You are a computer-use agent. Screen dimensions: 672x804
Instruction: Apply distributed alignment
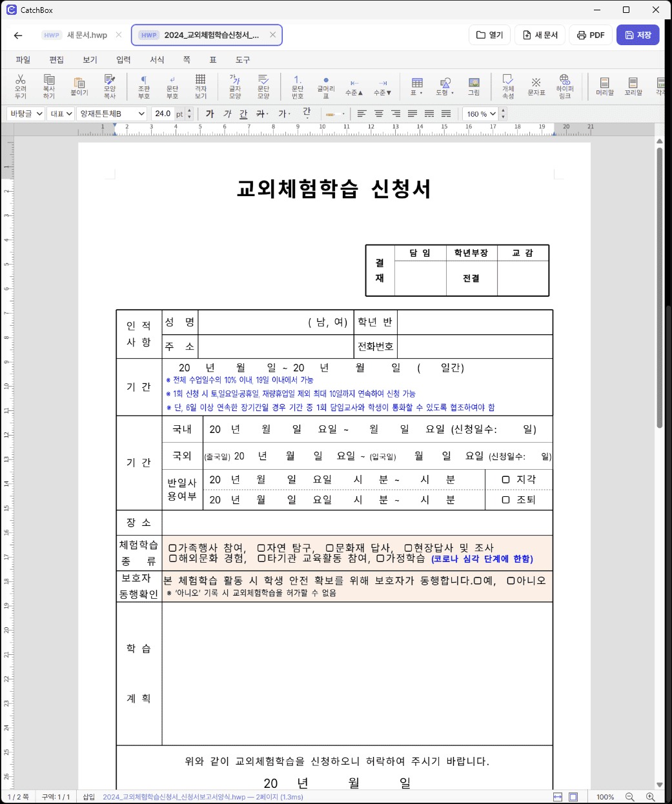pos(429,114)
